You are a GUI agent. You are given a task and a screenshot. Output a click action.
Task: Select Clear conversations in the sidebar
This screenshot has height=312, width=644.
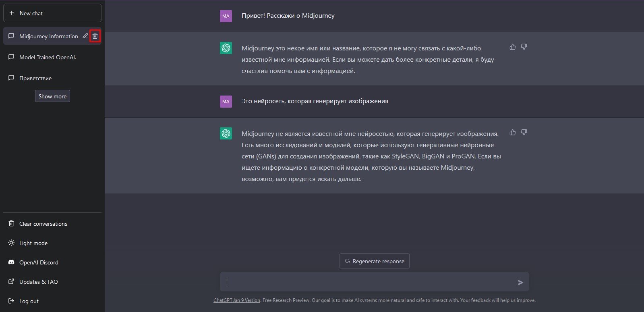coord(52,223)
